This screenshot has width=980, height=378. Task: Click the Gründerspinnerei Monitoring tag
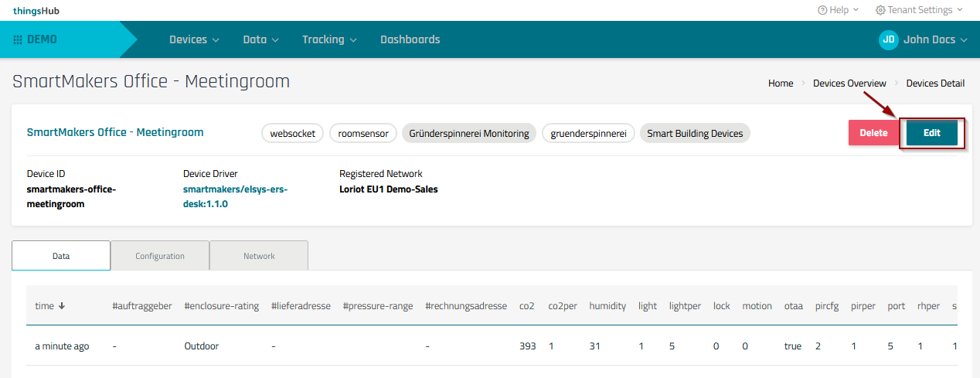pyautogui.click(x=469, y=134)
